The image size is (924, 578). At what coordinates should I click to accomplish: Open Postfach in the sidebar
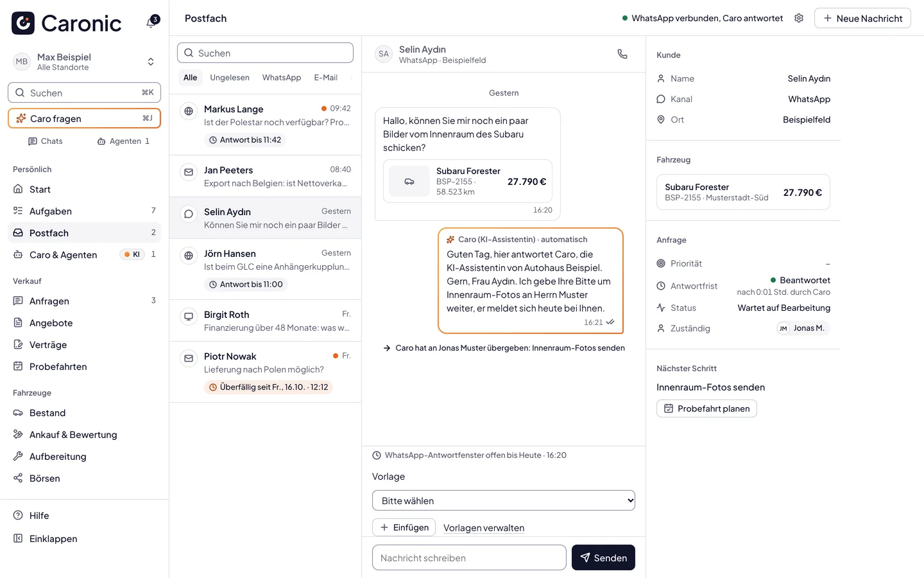click(84, 233)
